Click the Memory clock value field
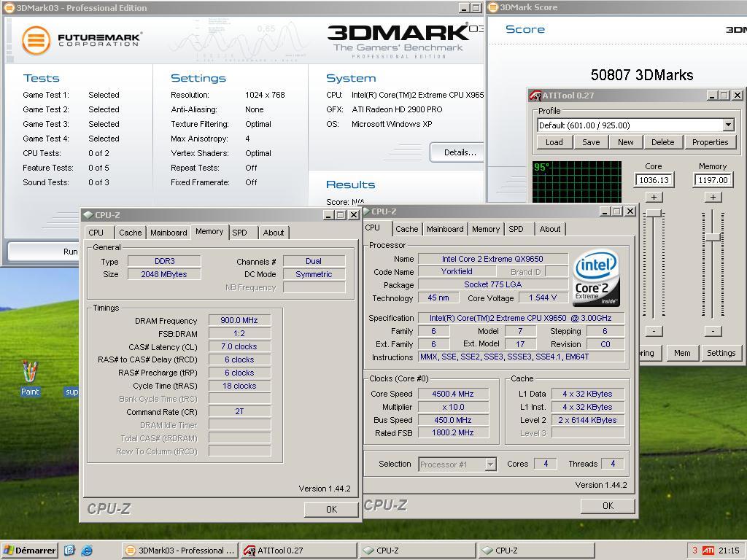Screen dimensions: 747x560 pyautogui.click(x=713, y=180)
